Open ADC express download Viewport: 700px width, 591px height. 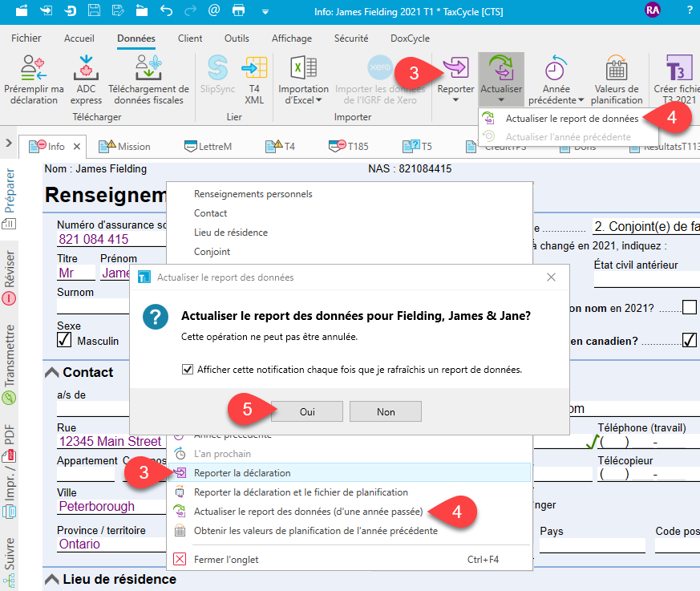tap(86, 80)
